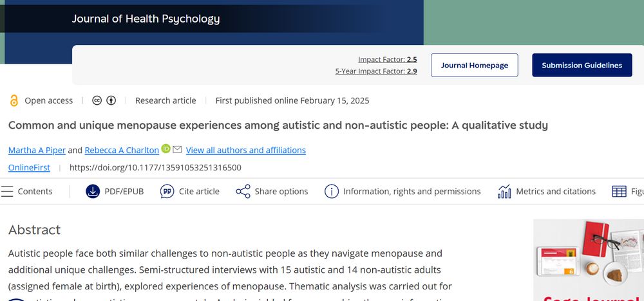Click the DOI URL text
The height and width of the screenshot is (301, 644).
[155, 167]
